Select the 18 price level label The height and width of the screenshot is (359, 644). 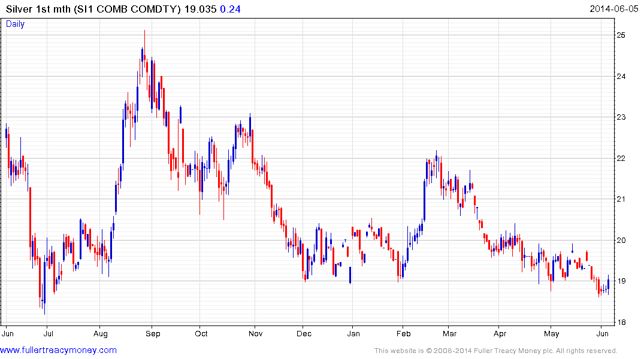pyautogui.click(x=621, y=323)
